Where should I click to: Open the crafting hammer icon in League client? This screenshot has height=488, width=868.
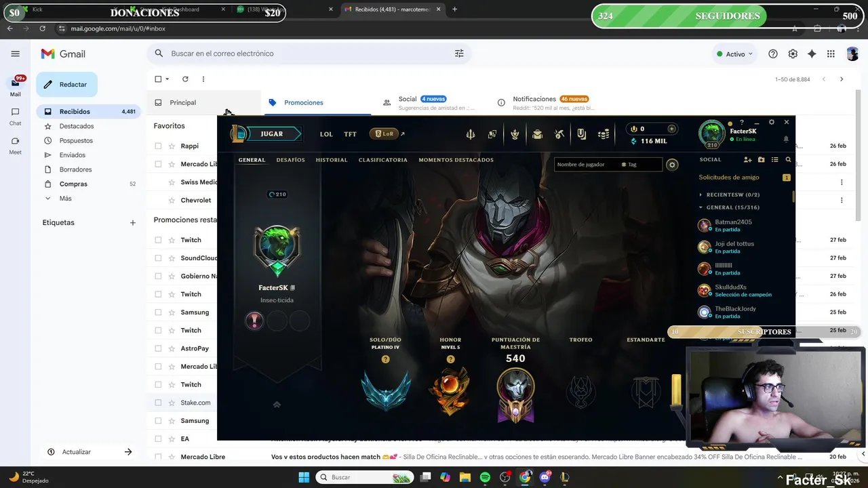click(x=559, y=134)
